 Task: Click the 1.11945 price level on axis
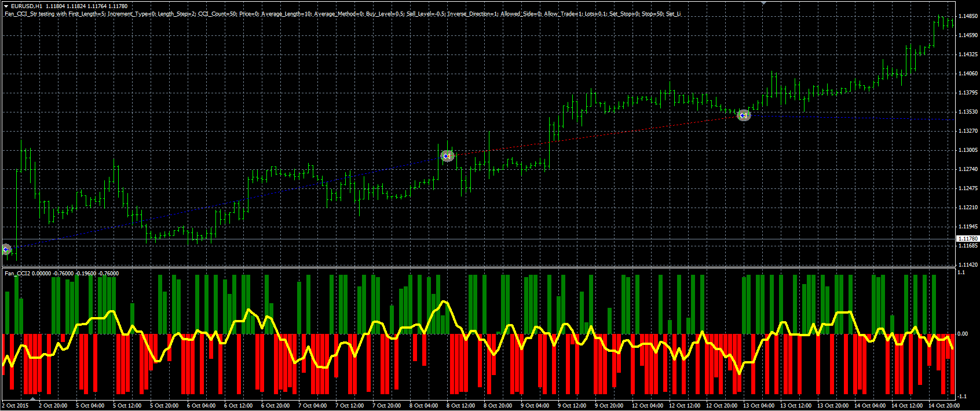968,227
